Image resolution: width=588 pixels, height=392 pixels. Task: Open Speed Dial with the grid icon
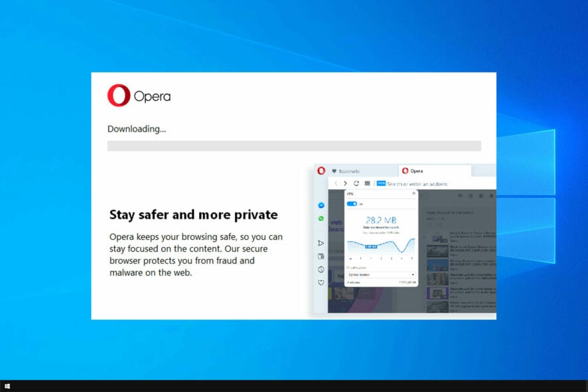[x=367, y=183]
